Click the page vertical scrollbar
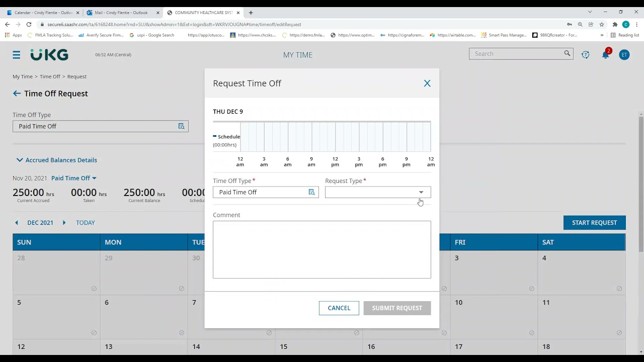The image size is (644, 362). coord(641,184)
